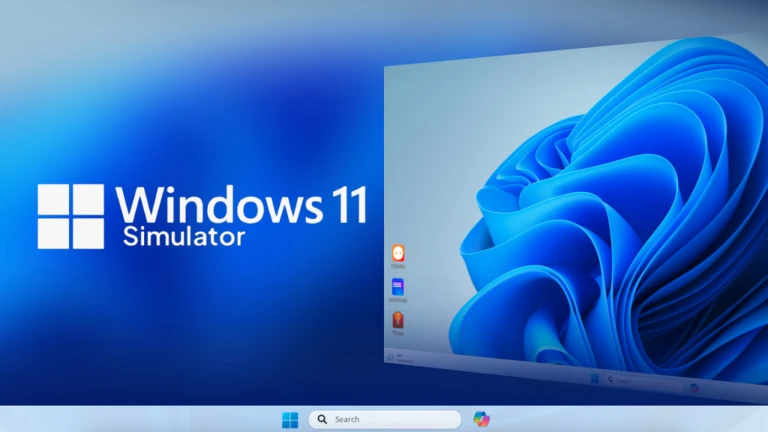Screen dimensions: 768x432
Task: Click the blue bloom wallpaper in the preview
Action: [600, 220]
